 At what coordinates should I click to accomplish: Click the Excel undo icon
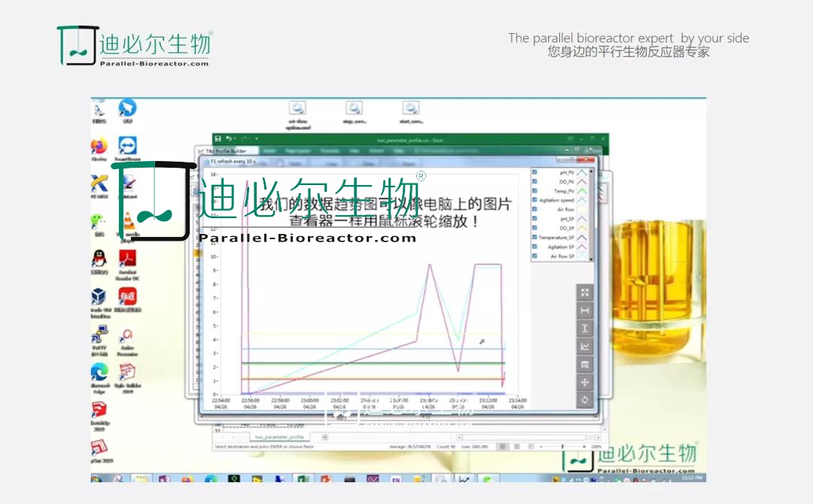[229, 139]
